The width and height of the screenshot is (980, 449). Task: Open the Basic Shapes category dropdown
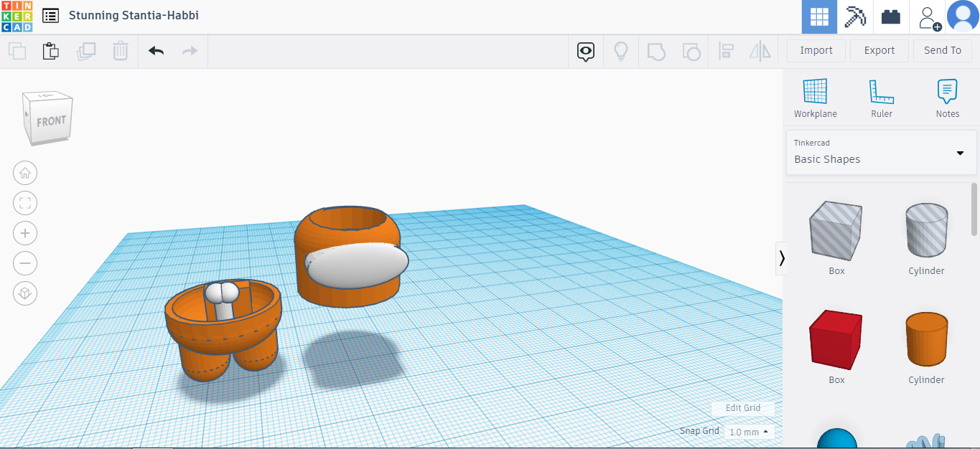881,152
